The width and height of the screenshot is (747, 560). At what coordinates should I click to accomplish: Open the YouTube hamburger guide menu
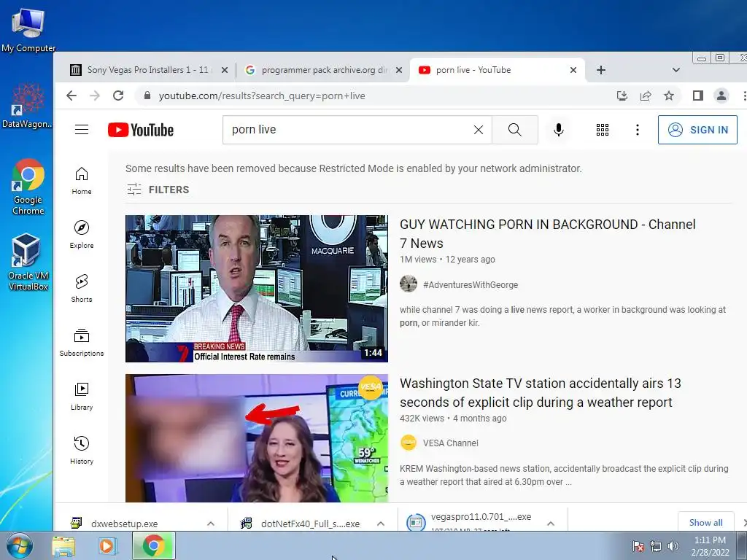[x=82, y=130]
